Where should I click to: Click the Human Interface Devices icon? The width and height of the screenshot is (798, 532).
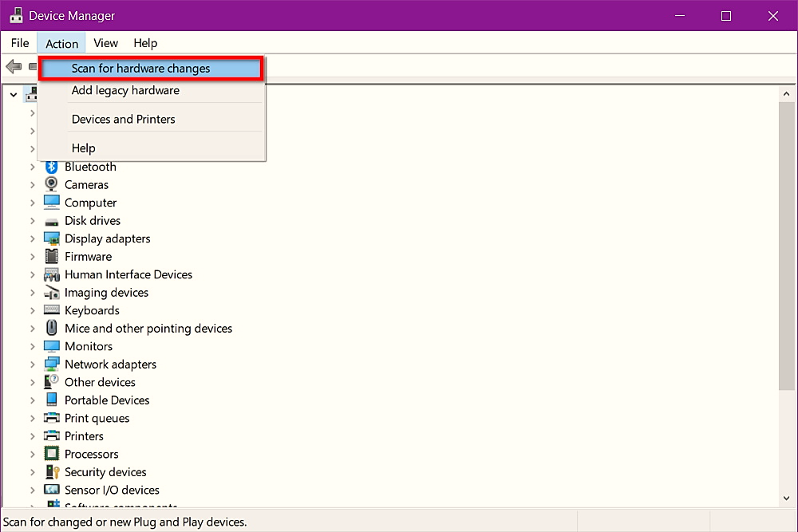click(51, 274)
